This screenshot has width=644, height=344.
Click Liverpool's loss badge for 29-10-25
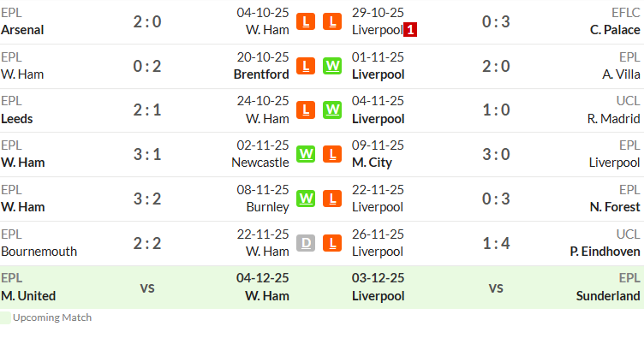332,21
